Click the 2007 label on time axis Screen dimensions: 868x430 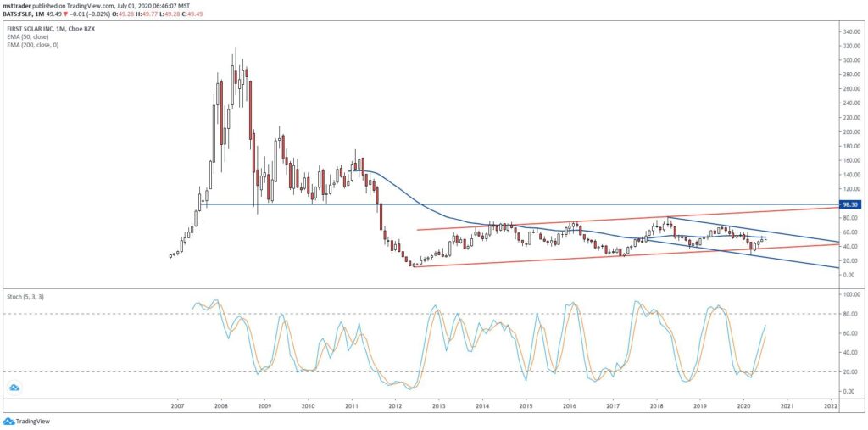point(178,405)
